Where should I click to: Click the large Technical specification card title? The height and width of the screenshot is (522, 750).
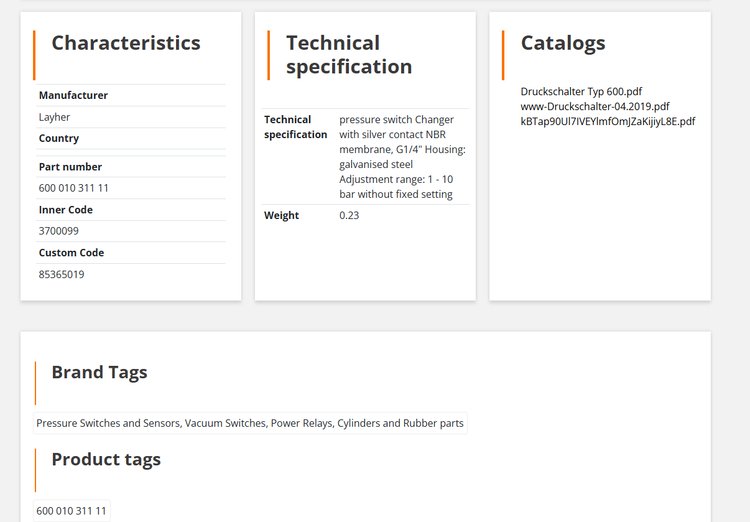pos(349,55)
